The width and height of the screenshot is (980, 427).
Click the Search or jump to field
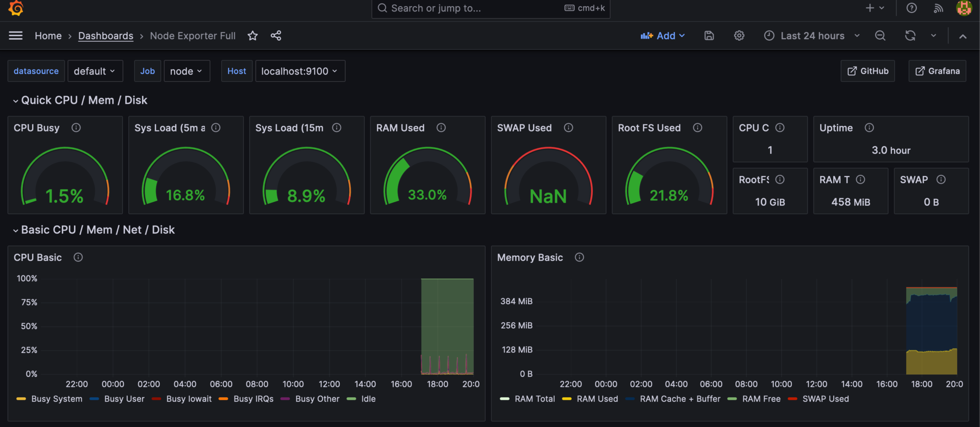pos(479,8)
